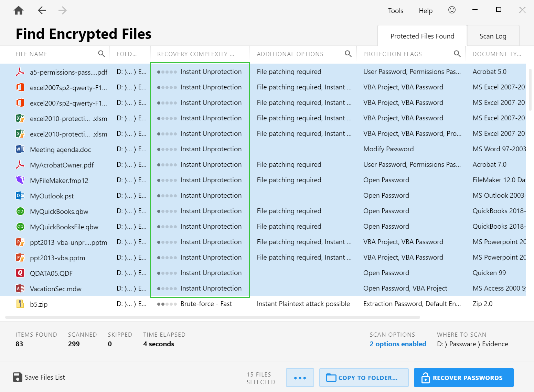Open the Help menu
Image resolution: width=534 pixels, height=392 pixels.
(426, 11)
